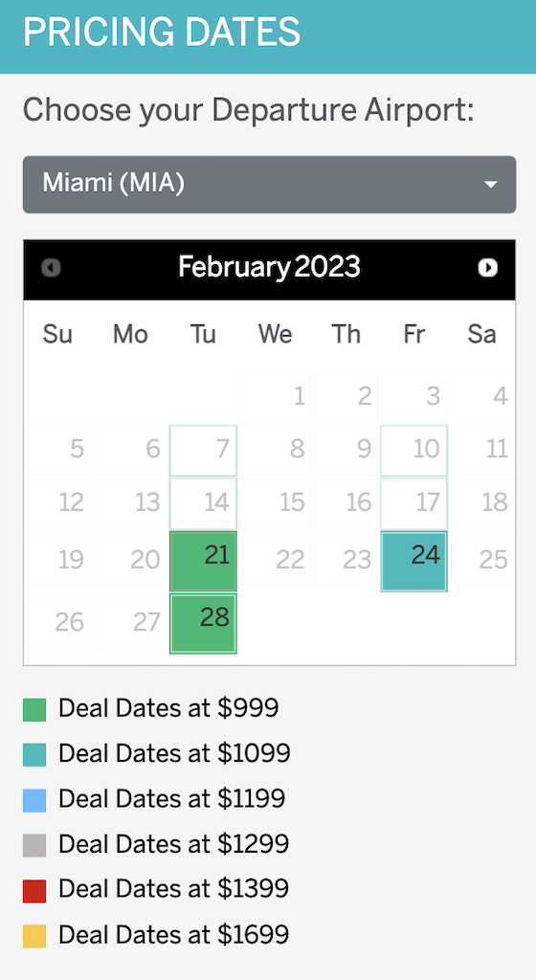Select February 28 deal date
536x980 pixels.
[203, 624]
